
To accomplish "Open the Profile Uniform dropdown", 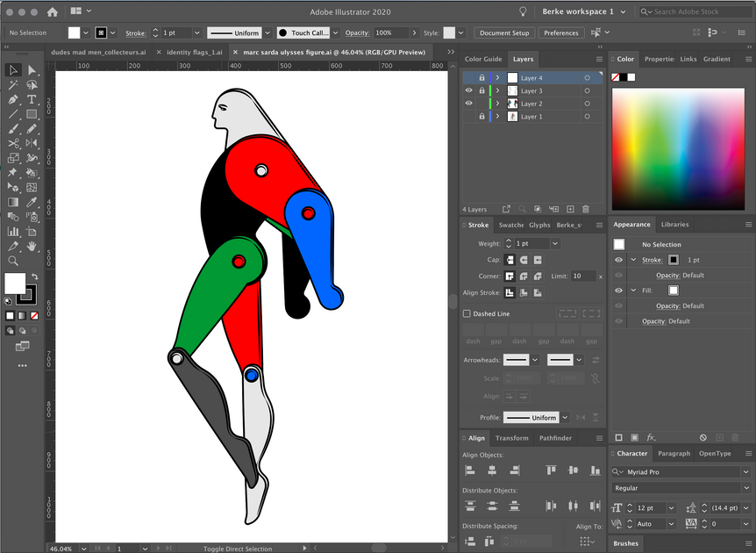I will pos(565,418).
